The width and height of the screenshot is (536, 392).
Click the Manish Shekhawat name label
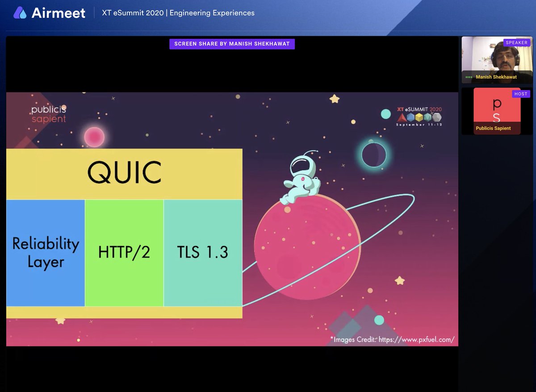pyautogui.click(x=496, y=77)
